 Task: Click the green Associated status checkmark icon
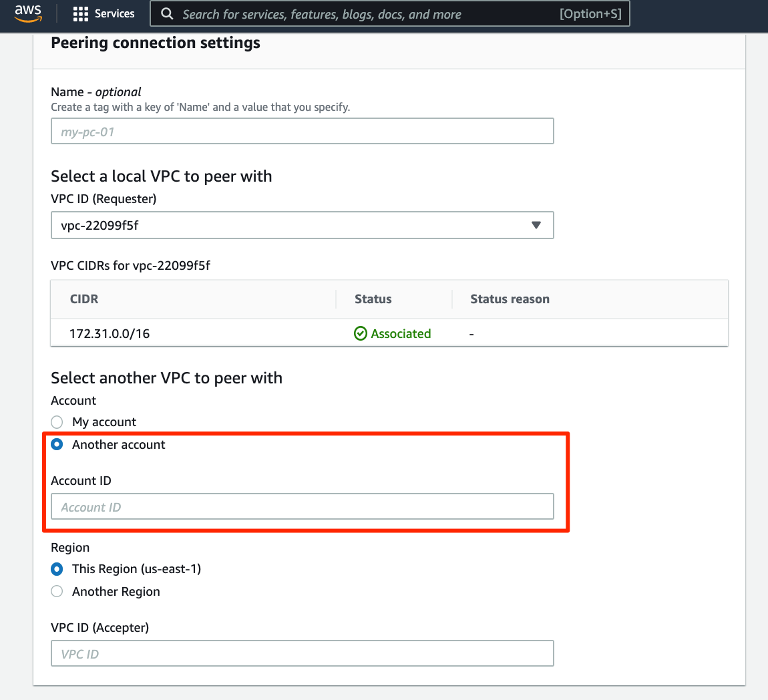(x=361, y=333)
